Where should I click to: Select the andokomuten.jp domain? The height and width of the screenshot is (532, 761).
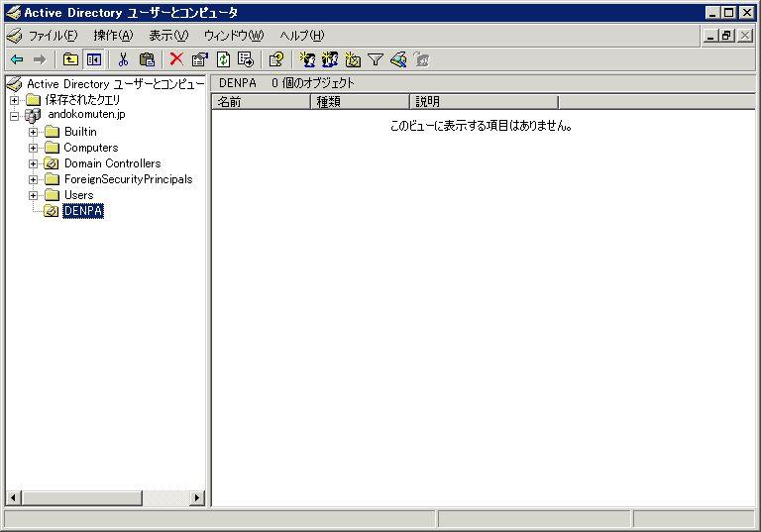point(86,115)
